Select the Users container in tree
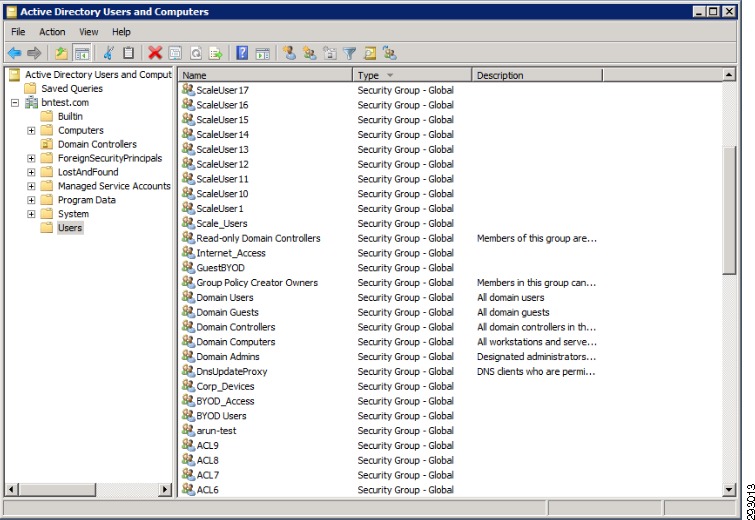The width and height of the screenshot is (755, 520). (x=70, y=228)
